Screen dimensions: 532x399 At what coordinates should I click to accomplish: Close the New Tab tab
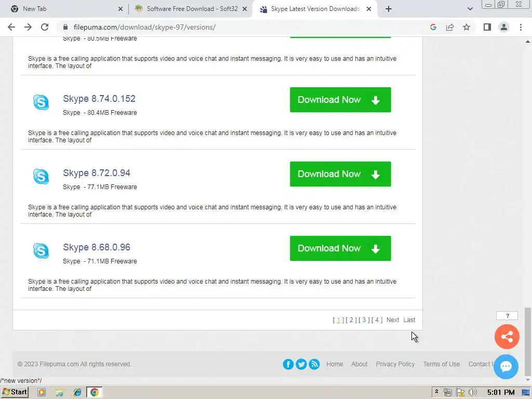click(120, 9)
